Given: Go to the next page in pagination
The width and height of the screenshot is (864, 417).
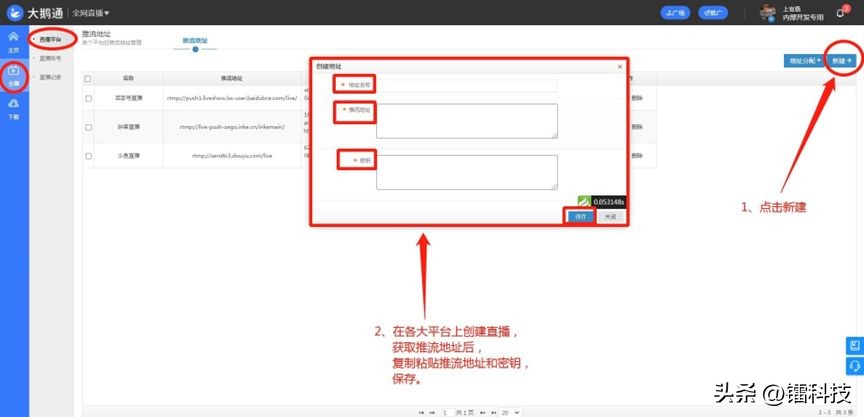Looking at the screenshot, I should [x=483, y=412].
